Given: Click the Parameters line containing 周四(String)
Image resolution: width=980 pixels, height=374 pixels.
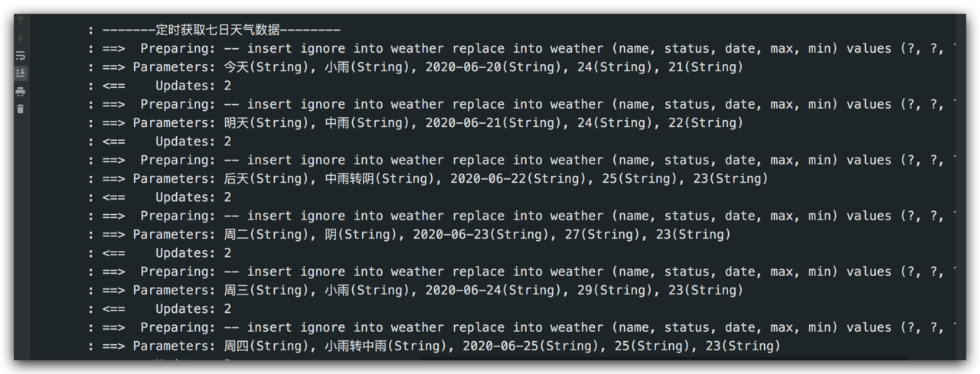Looking at the screenshot, I should [x=434, y=346].
